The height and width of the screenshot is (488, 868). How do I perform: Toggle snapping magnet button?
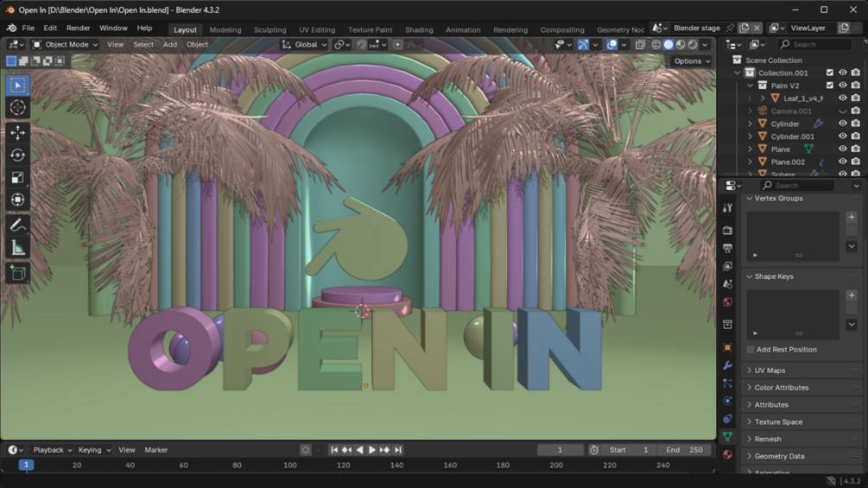[362, 45]
